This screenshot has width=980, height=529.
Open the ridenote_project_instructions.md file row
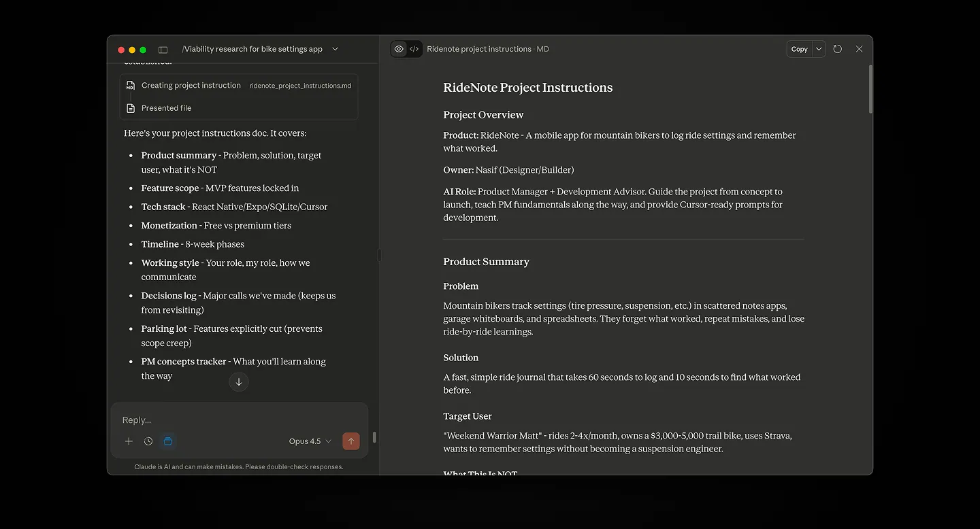point(239,86)
